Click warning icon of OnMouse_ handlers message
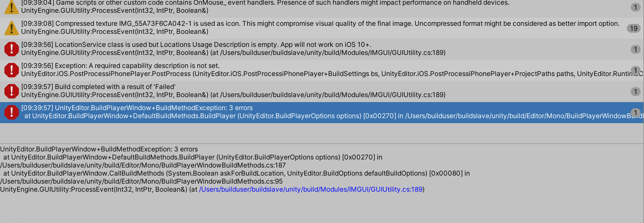 pyautogui.click(x=11, y=7)
